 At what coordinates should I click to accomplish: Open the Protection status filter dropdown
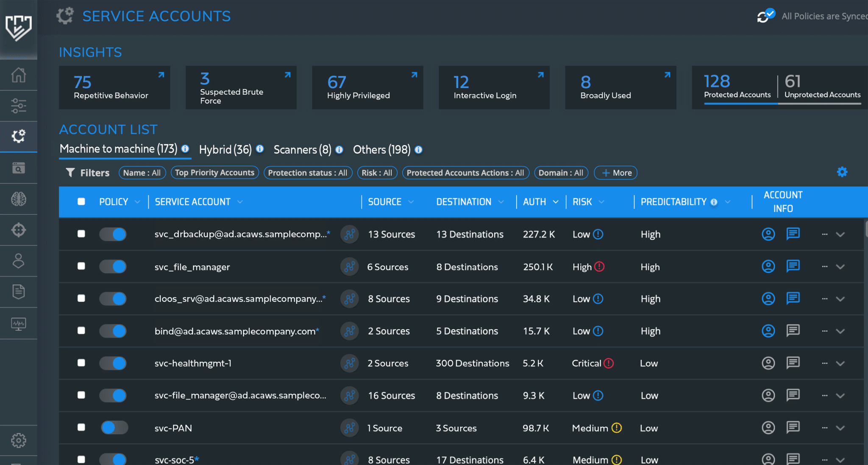pos(308,173)
